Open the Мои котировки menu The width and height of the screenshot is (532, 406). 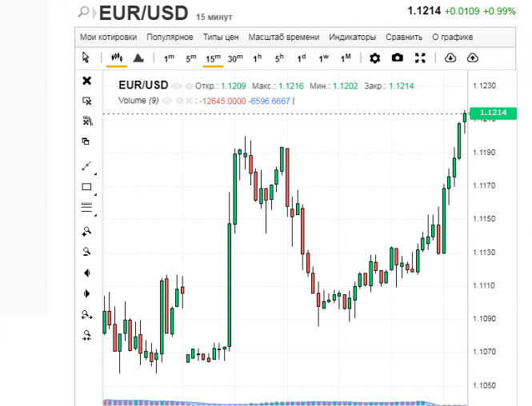(109, 37)
